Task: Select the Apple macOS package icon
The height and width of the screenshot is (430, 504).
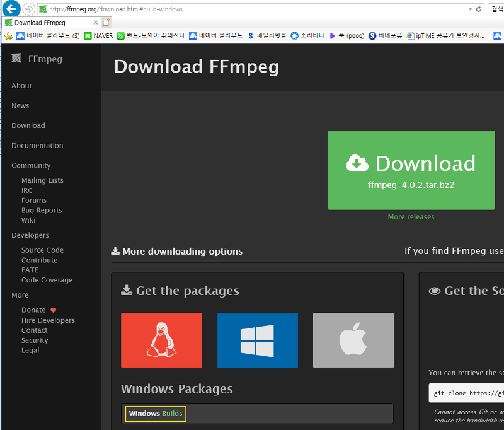Action: coord(353,340)
